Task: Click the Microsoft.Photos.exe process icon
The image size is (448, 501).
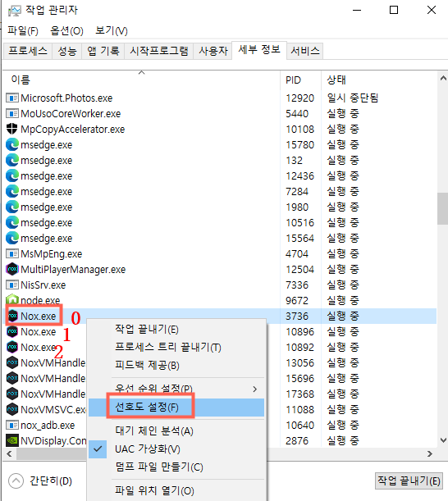Action: [12, 98]
